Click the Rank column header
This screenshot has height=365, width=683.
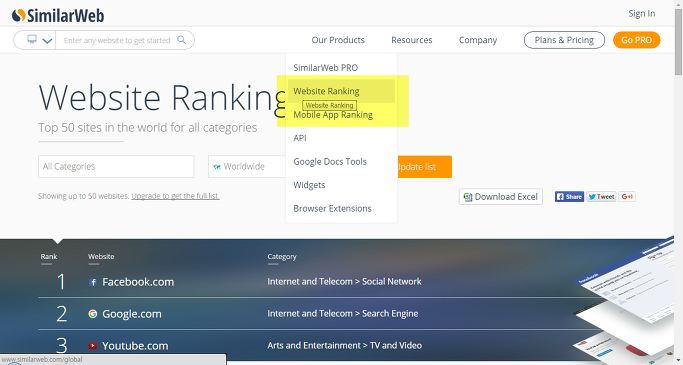tap(49, 257)
